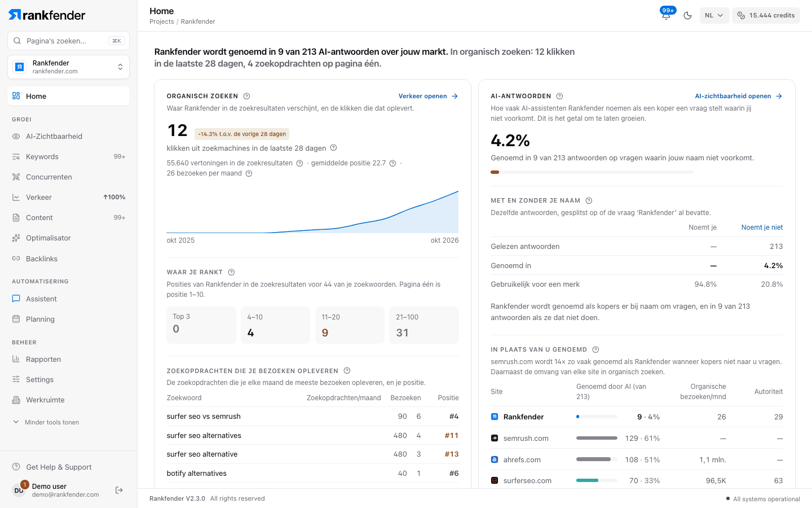
Task: Open AI-Zichtbaarheid in the sidebar
Action: click(x=68, y=136)
